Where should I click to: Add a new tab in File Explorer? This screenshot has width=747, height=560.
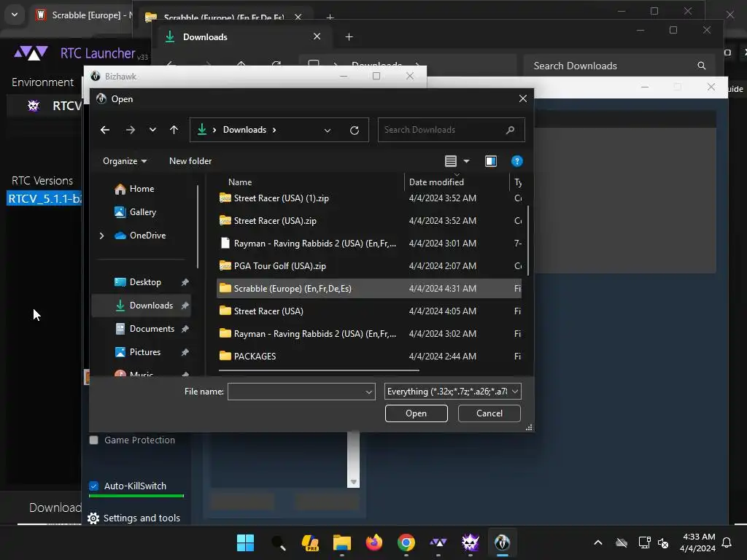pos(349,36)
